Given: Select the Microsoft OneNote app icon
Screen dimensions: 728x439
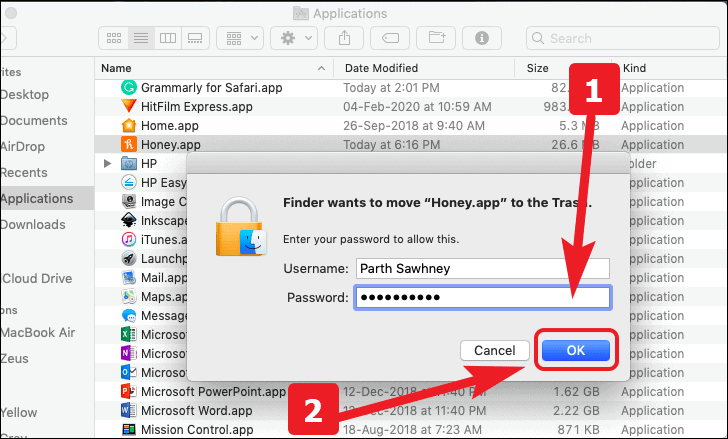Looking at the screenshot, I should [x=129, y=354].
